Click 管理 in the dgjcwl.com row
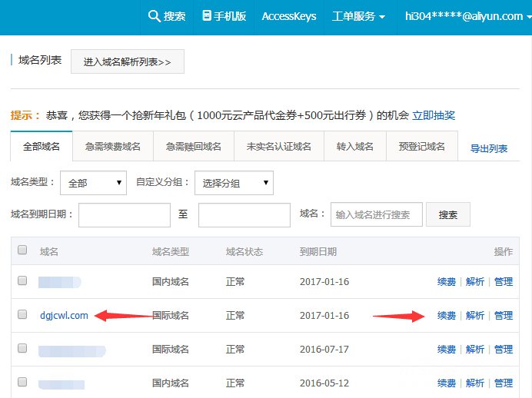The height and width of the screenshot is (398, 532). (x=504, y=316)
